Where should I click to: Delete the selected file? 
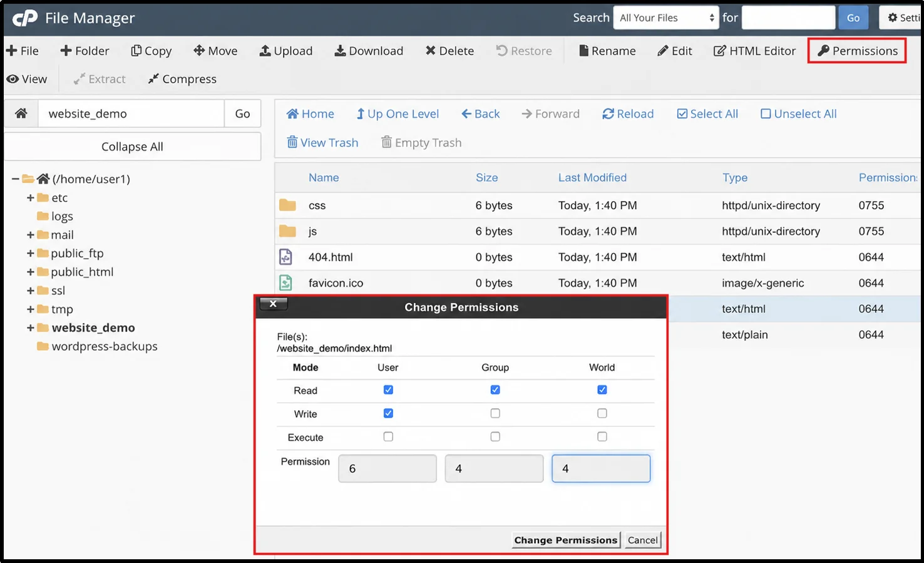tap(449, 51)
